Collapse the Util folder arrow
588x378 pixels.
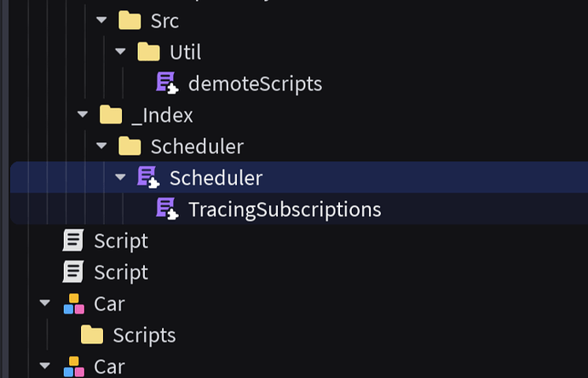120,51
